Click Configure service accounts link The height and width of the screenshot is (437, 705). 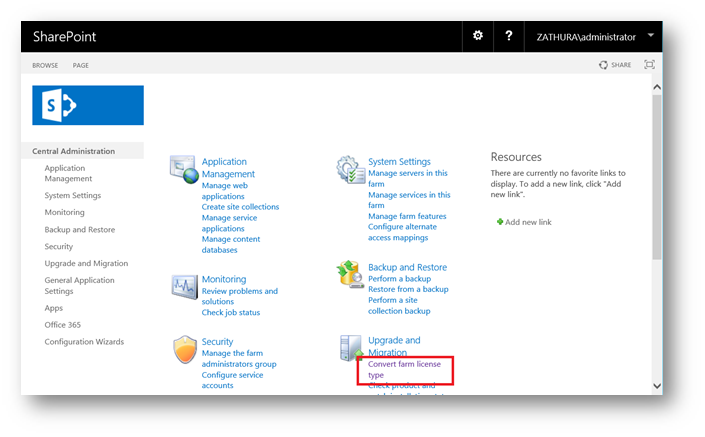[x=232, y=380]
